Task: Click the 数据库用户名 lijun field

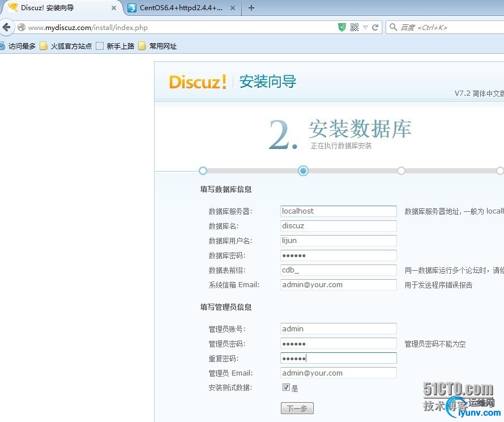Action: click(x=339, y=241)
